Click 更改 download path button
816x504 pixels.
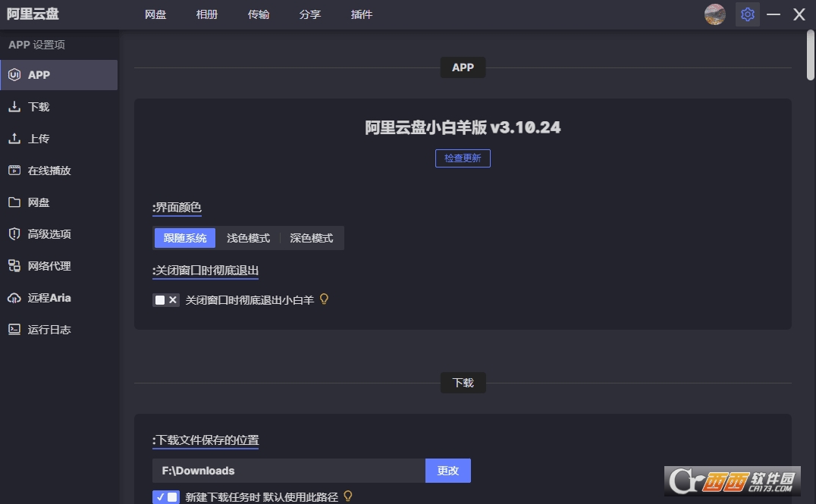[x=448, y=471]
